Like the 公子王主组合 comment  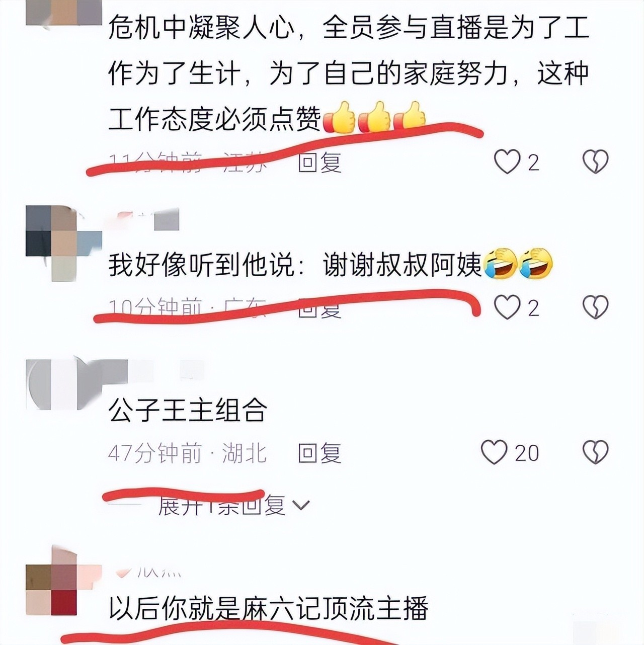(x=494, y=452)
